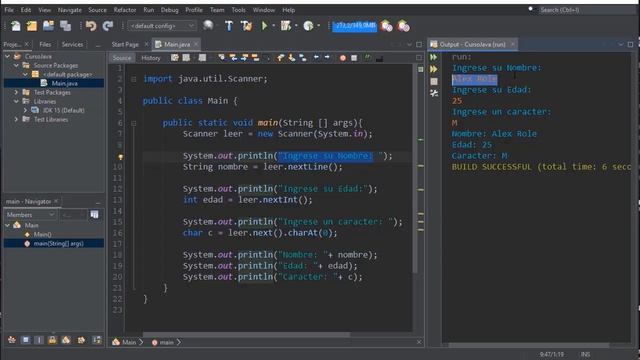Click the Source editor view button
Screen dimensions: 640x360
pyautogui.click(x=122, y=58)
